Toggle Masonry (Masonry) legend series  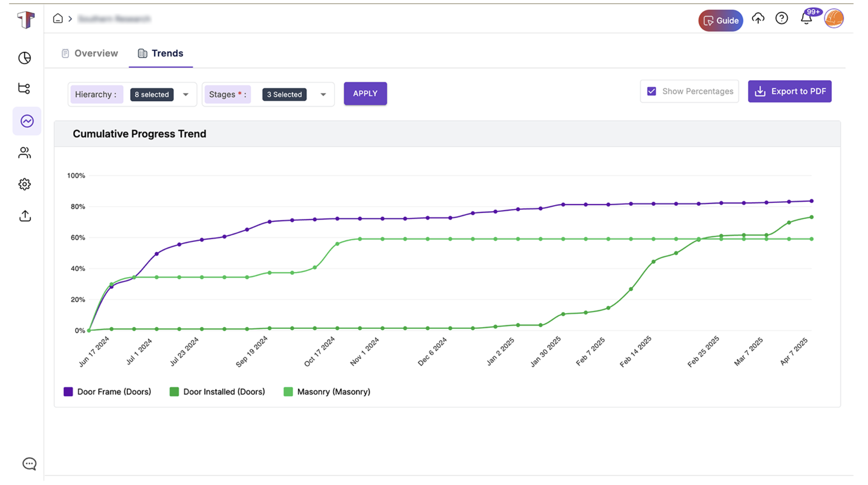[x=326, y=392]
